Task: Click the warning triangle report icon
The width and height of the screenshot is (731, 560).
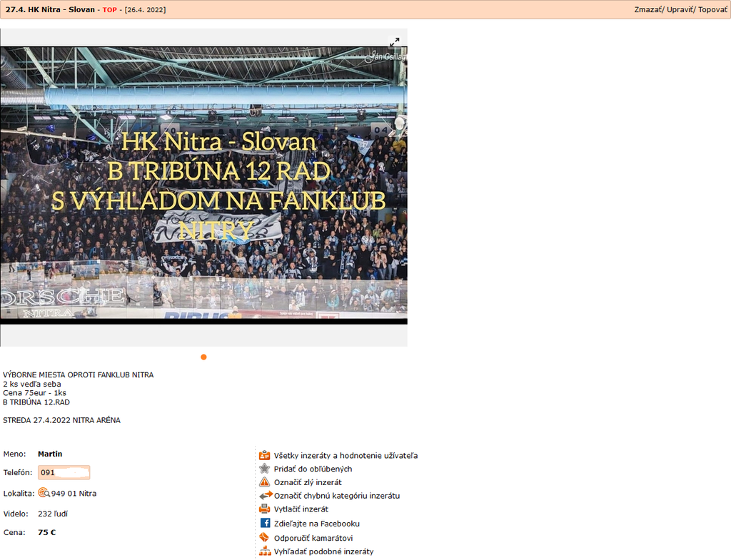Action: (x=264, y=482)
